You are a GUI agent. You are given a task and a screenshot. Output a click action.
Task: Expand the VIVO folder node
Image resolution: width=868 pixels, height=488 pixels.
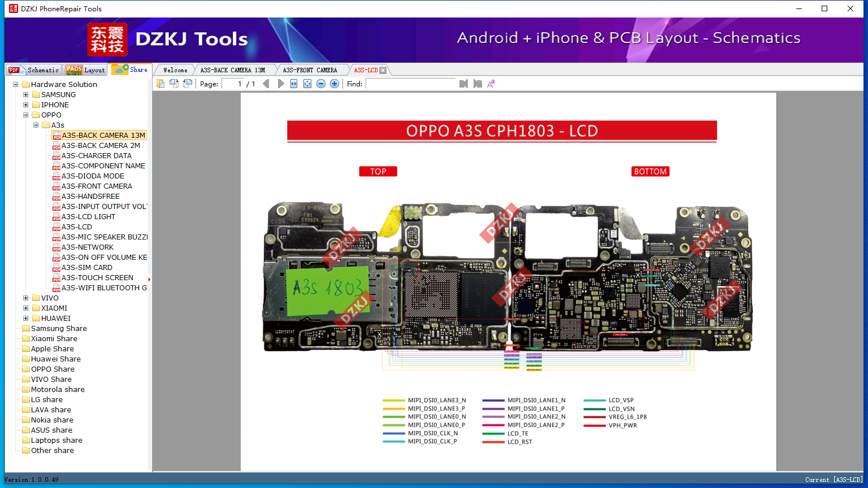tap(25, 298)
